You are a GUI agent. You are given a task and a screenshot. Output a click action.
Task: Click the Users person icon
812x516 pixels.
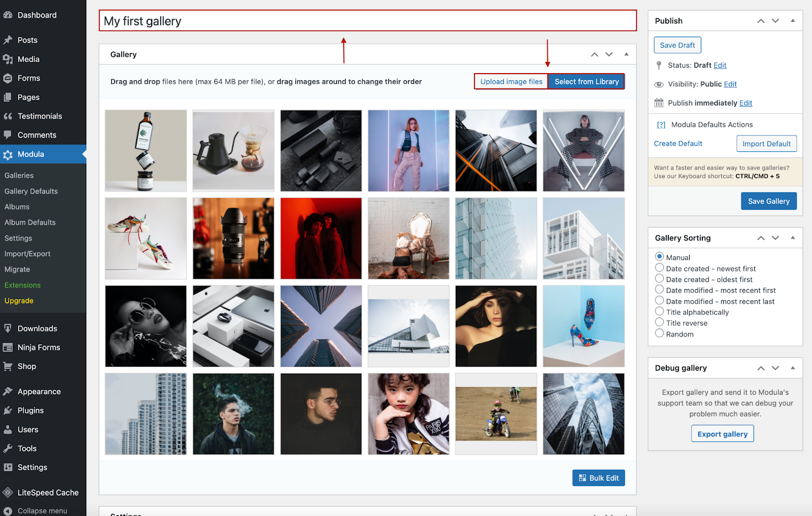[x=8, y=430]
